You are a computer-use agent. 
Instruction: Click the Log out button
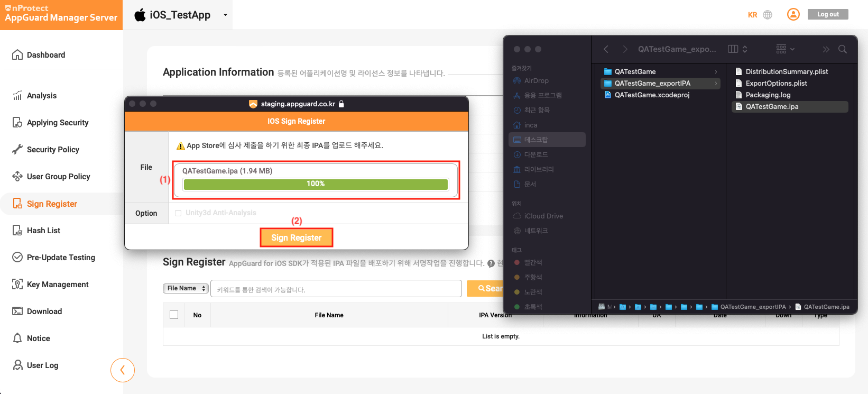[827, 14]
